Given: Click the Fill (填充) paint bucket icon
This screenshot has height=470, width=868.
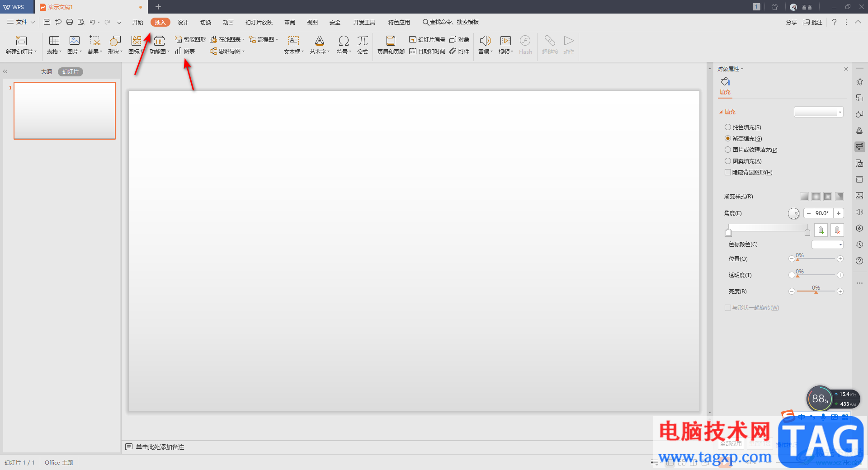Looking at the screenshot, I should [x=725, y=82].
